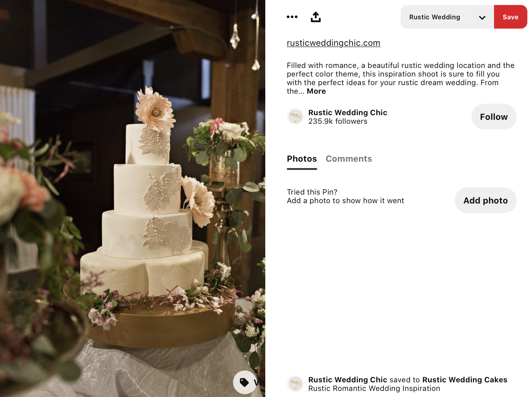532x397 pixels.
Task: Tap the avatar beside saved to Rustic Wedding Cakes
Action: pyautogui.click(x=295, y=384)
